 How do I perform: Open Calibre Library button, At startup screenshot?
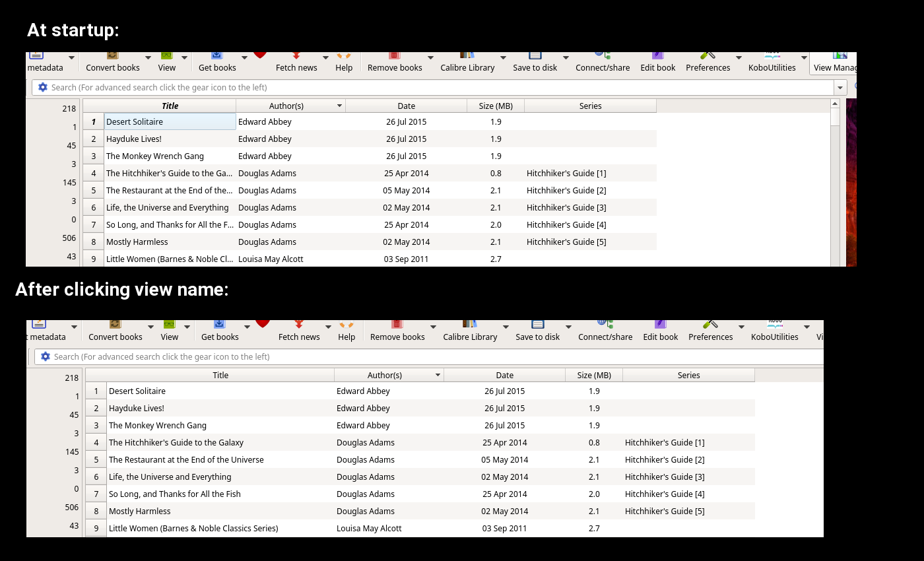pyautogui.click(x=467, y=62)
